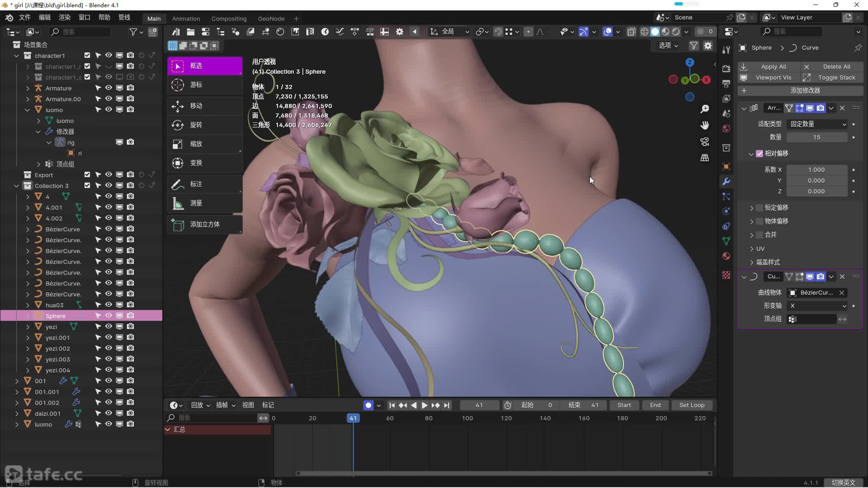Click the Set Loop button
Image resolution: width=868 pixels, height=488 pixels.
tap(691, 405)
